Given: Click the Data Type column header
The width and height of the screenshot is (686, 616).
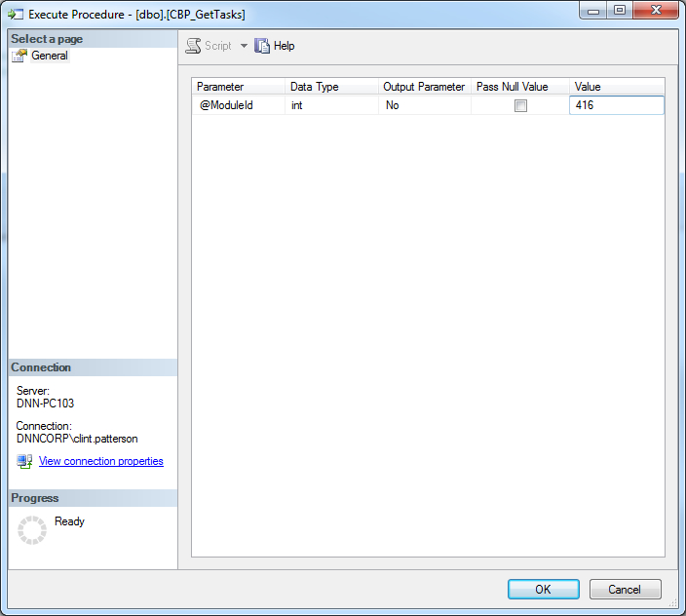Looking at the screenshot, I should (331, 87).
